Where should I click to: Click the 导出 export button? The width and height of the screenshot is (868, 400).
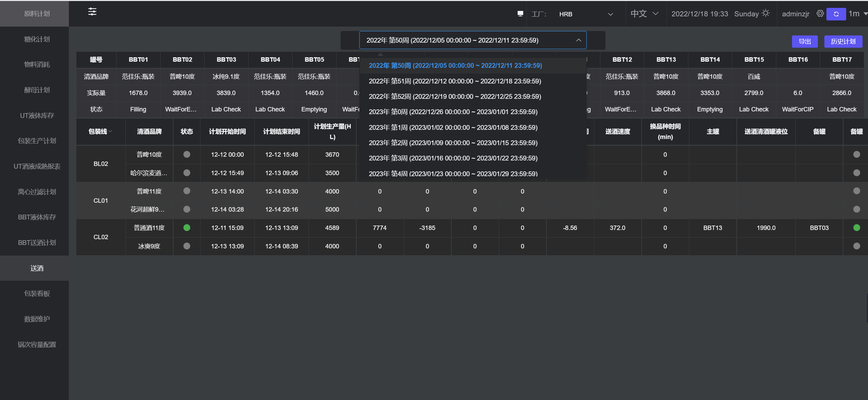[x=805, y=41]
